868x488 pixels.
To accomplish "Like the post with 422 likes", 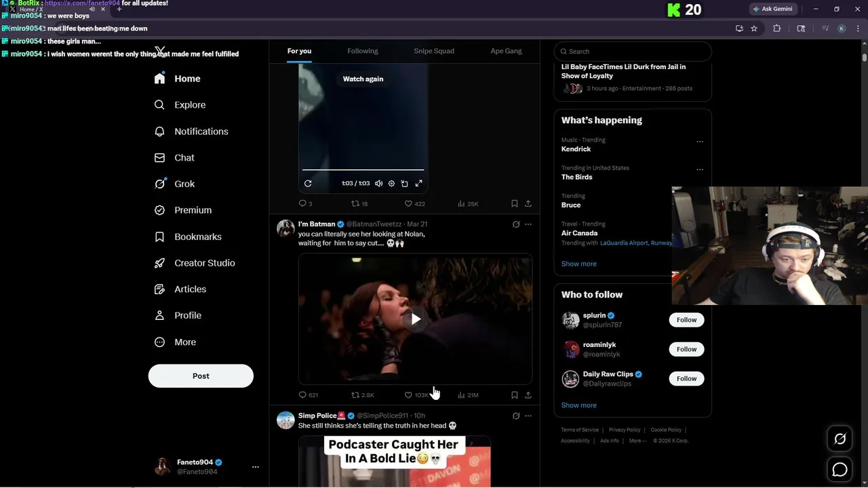I will point(414,203).
